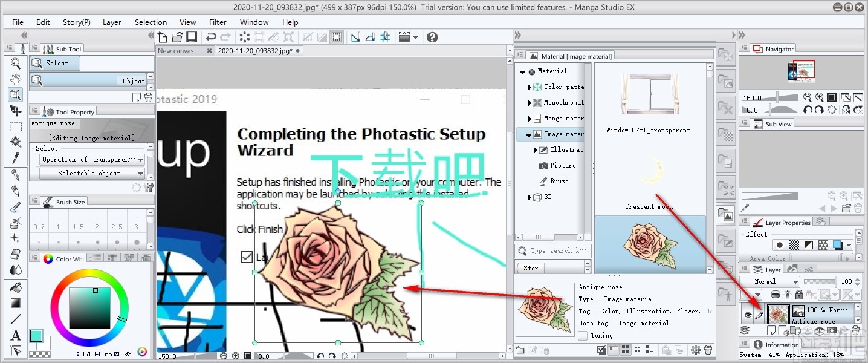Select the rectangular Marquee selection tool
This screenshot has height=363, width=868.
coord(16,126)
